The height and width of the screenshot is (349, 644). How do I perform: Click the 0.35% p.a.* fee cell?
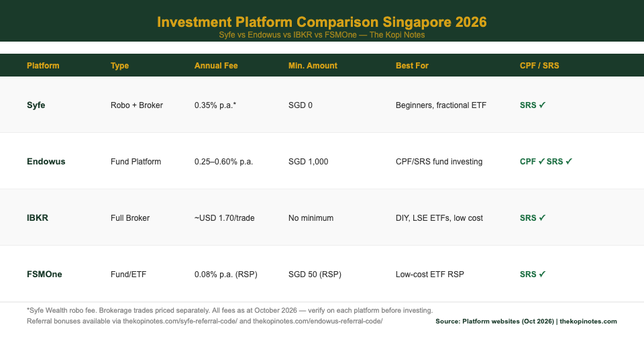(x=215, y=105)
